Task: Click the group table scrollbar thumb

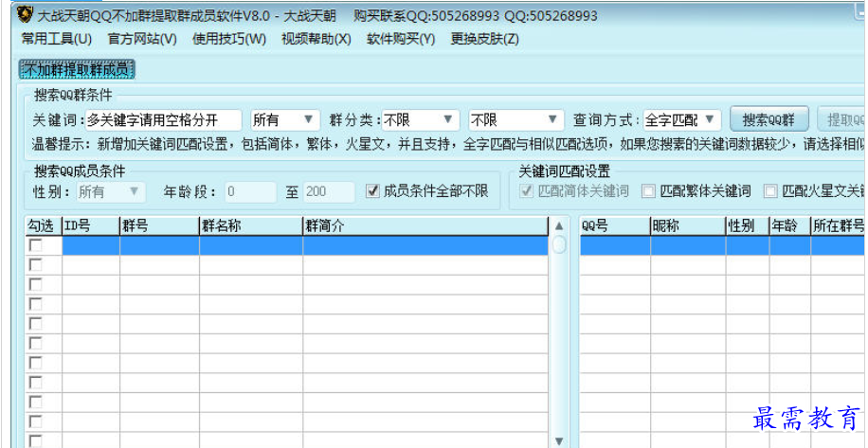Action: click(x=559, y=244)
